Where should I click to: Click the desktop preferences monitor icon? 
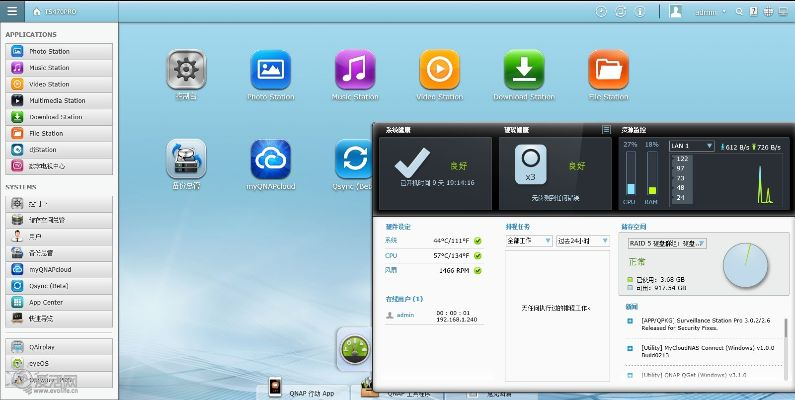coord(783,12)
